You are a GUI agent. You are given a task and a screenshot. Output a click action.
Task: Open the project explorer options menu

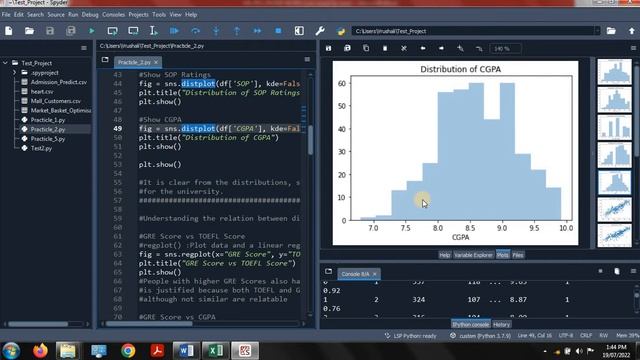(84, 48)
